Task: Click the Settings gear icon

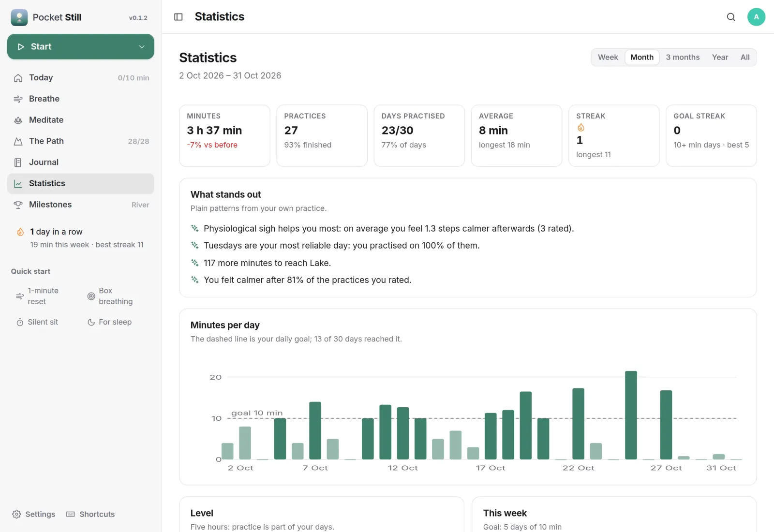Action: [x=17, y=514]
